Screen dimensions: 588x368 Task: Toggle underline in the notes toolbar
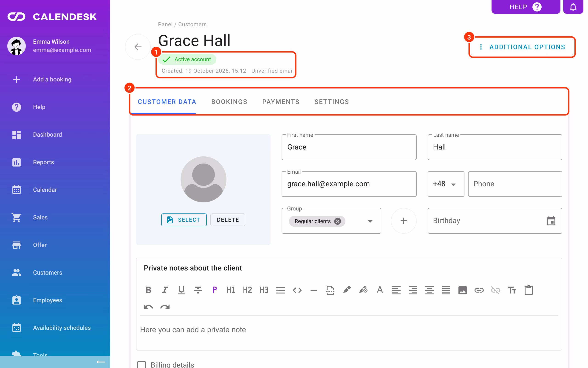coord(181,290)
